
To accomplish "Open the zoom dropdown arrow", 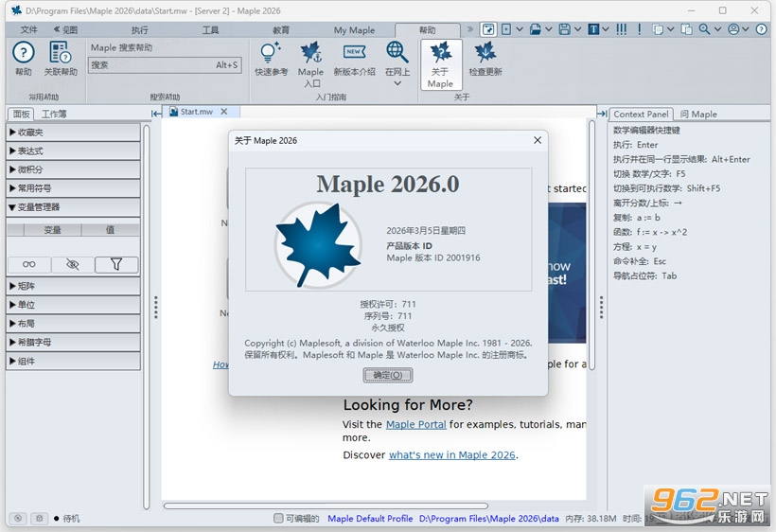I will pos(717,29).
